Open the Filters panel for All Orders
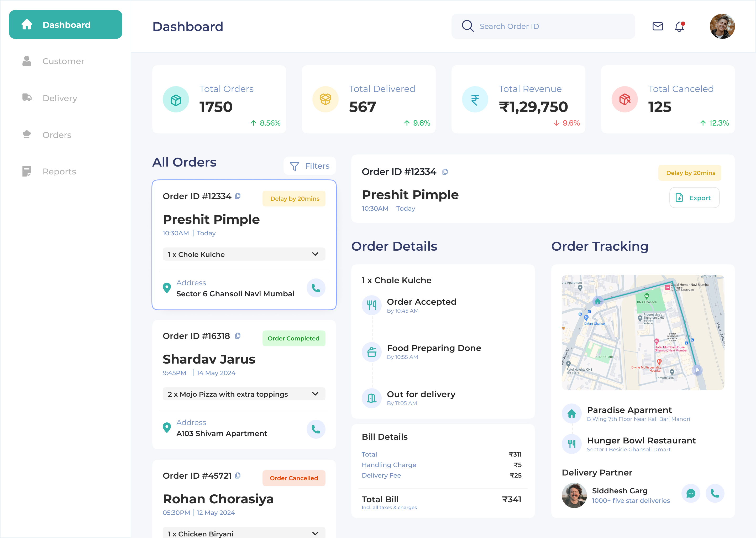756x538 pixels. (309, 166)
